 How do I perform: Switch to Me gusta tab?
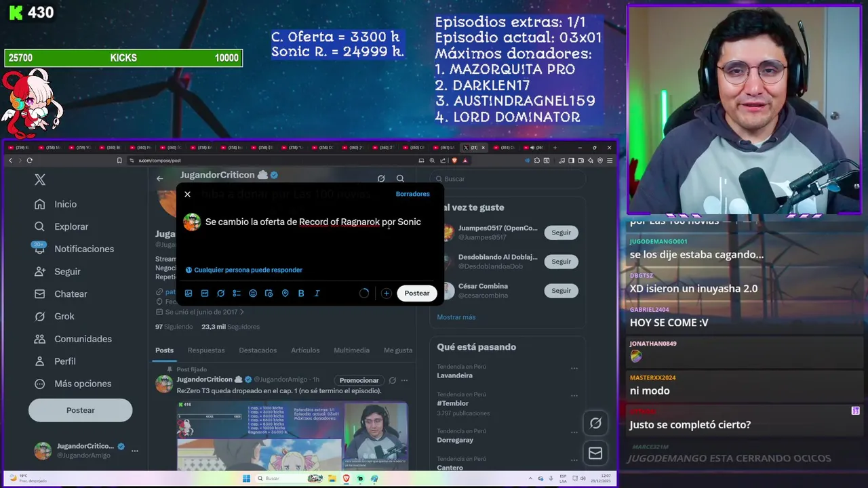[398, 350]
